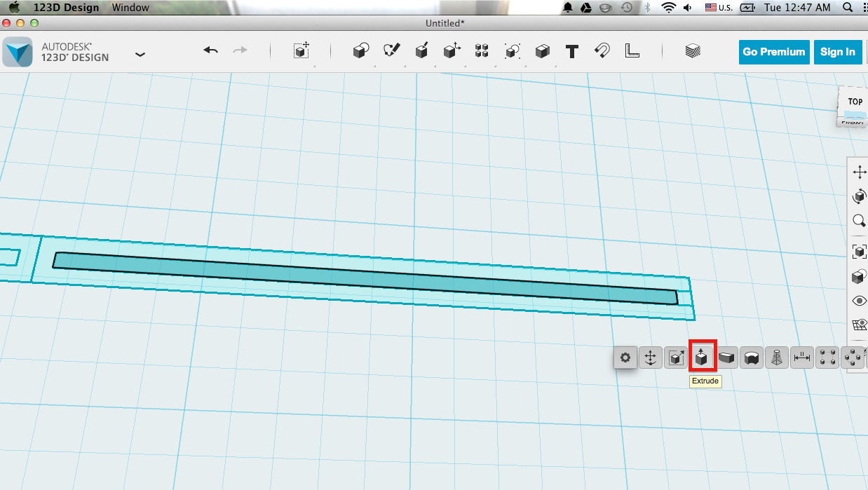Click the Move context tool
This screenshot has height=490, width=868.
pyautogui.click(x=650, y=358)
